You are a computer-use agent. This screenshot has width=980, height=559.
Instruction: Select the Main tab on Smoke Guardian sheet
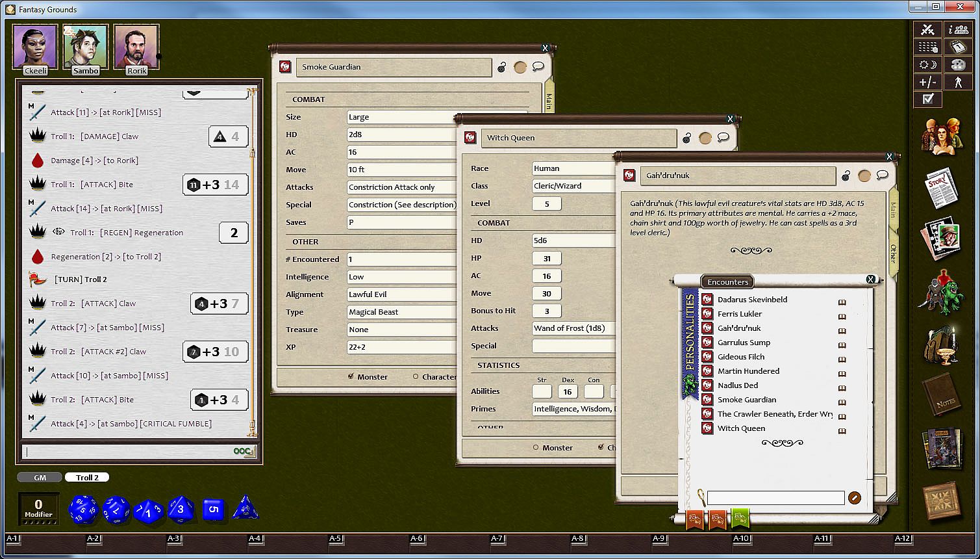coord(549,101)
